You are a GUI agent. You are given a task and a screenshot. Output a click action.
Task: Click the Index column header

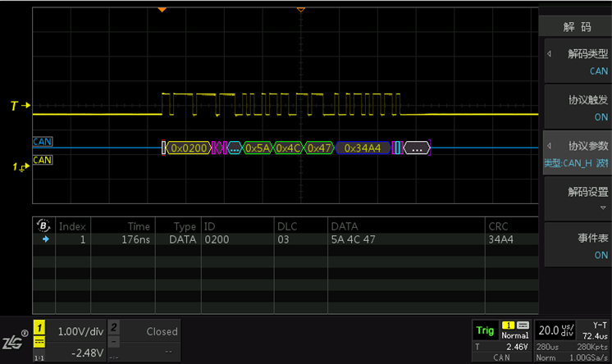(x=72, y=226)
